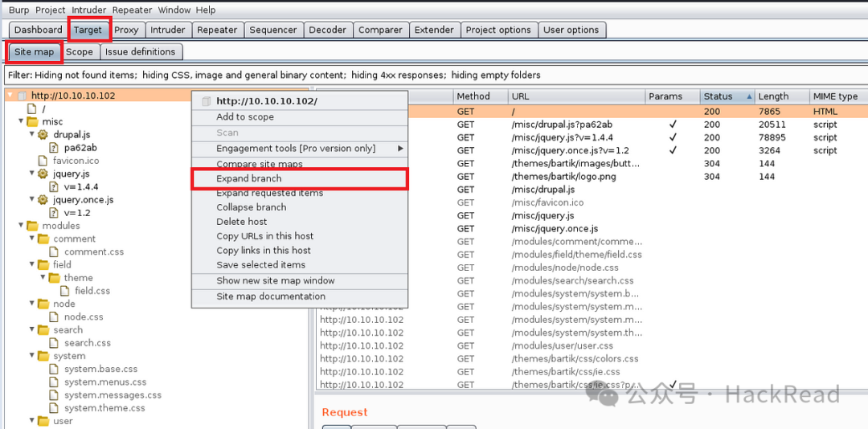This screenshot has height=429, width=868.
Task: Click the system folder icon
Action: pos(43,356)
